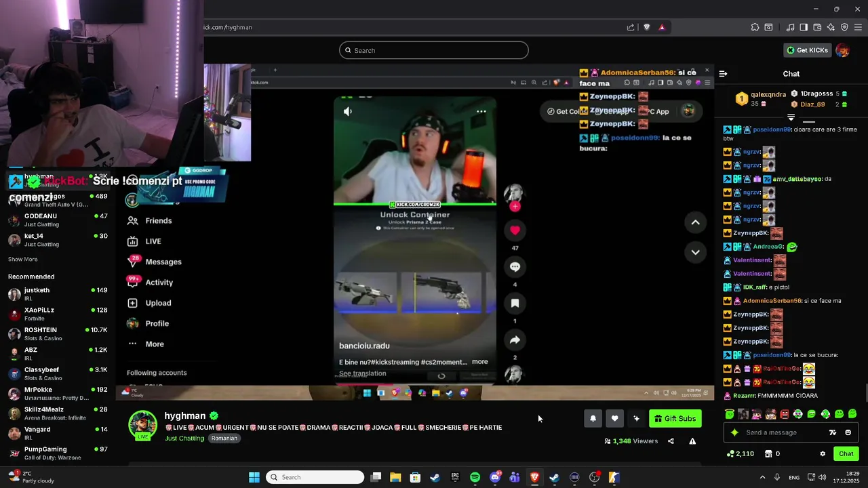The height and width of the screenshot is (488, 868).
Task: Click the green Chat send button
Action: pyautogui.click(x=846, y=454)
